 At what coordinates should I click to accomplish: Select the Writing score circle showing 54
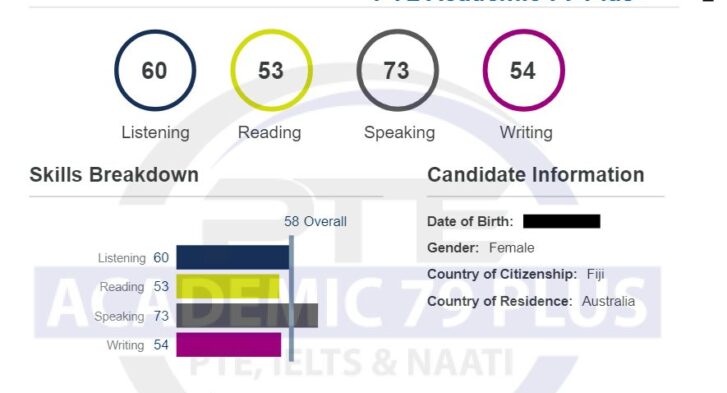[x=523, y=70]
